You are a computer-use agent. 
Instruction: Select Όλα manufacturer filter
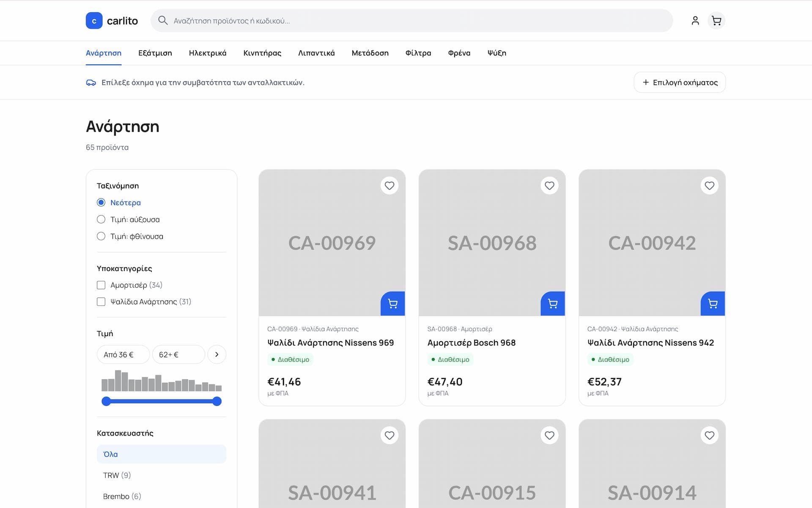point(162,454)
